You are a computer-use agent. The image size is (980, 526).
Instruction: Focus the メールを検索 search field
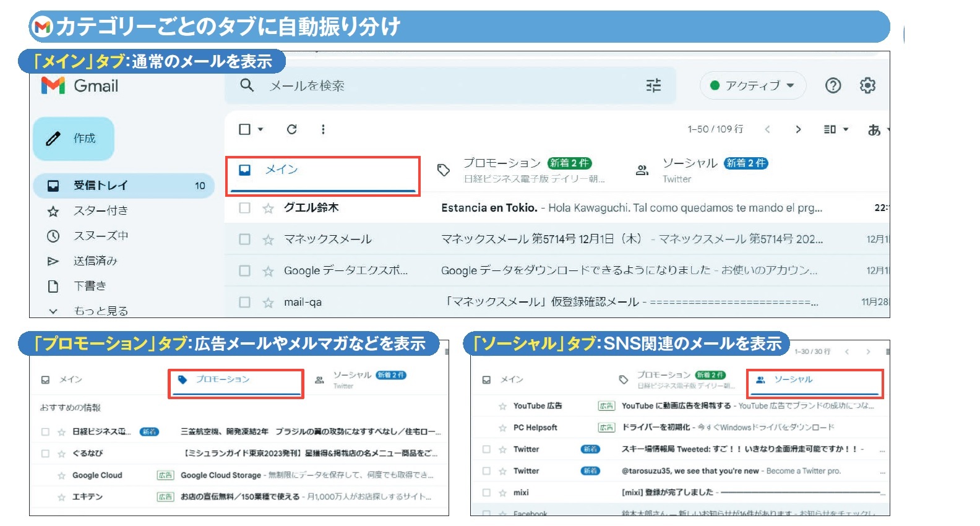pos(450,85)
